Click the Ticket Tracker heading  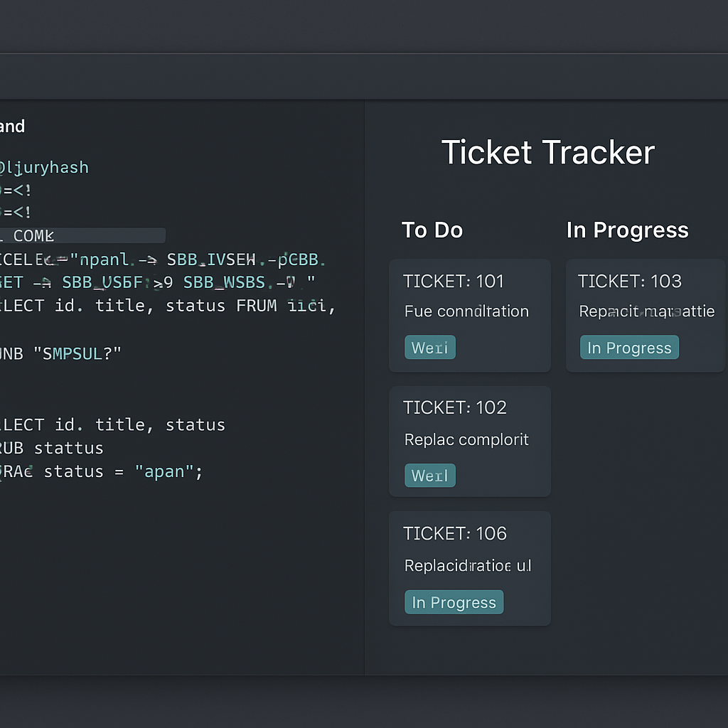coord(548,153)
